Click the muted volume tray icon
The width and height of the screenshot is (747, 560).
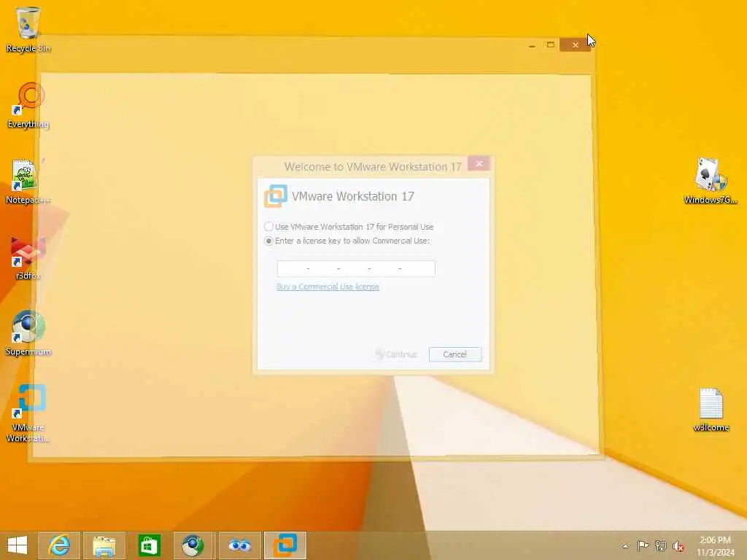678,546
